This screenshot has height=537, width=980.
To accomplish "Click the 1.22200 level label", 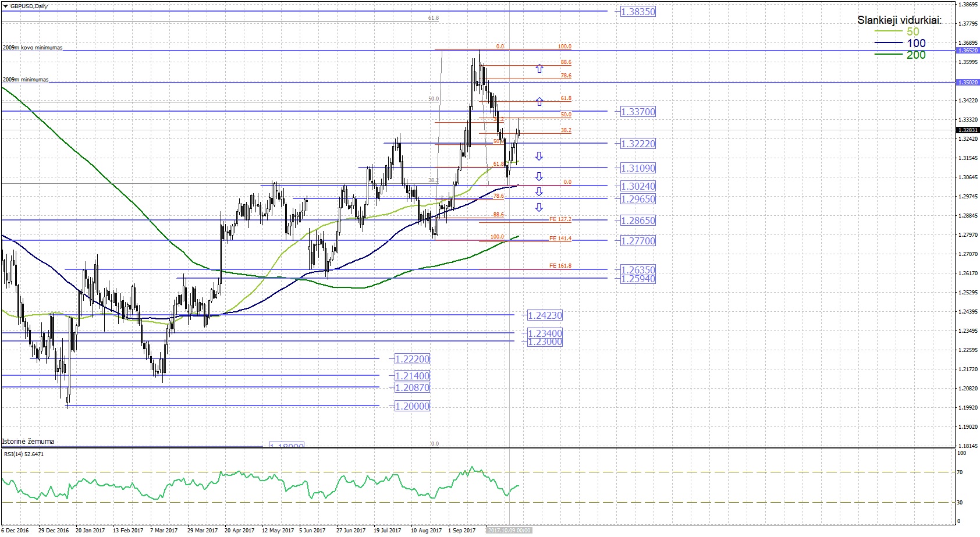I will click(x=412, y=358).
